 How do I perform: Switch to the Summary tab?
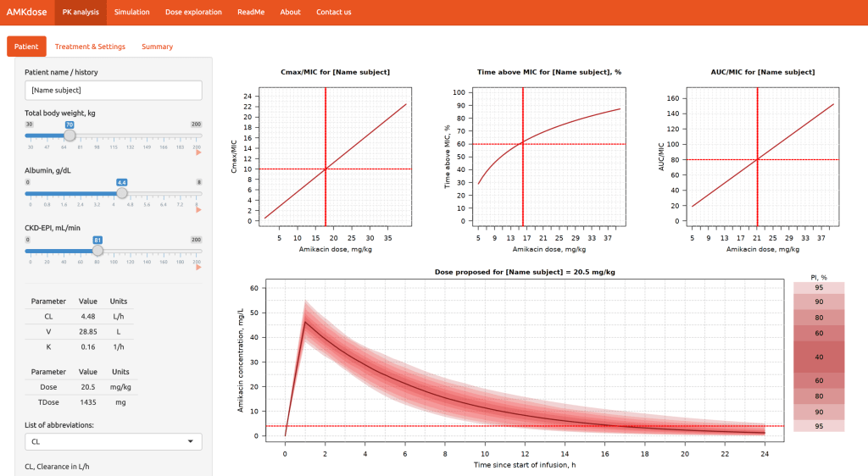157,47
